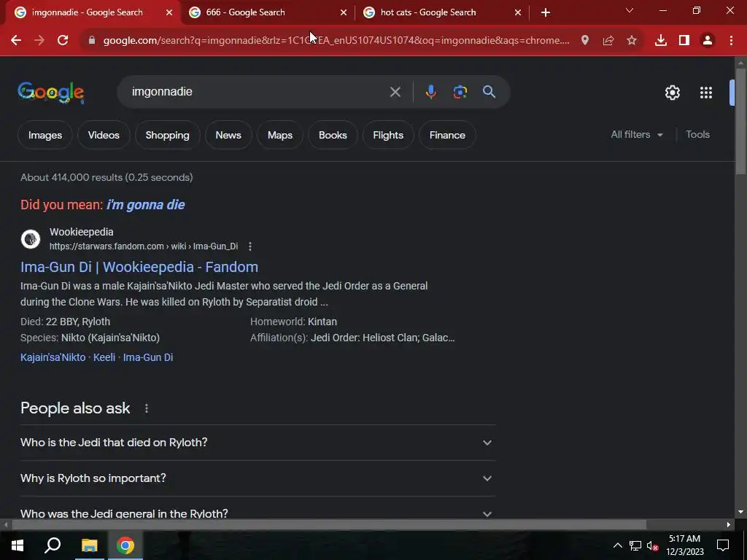Filter results by News
Image resolution: width=747 pixels, height=560 pixels.
[228, 135]
